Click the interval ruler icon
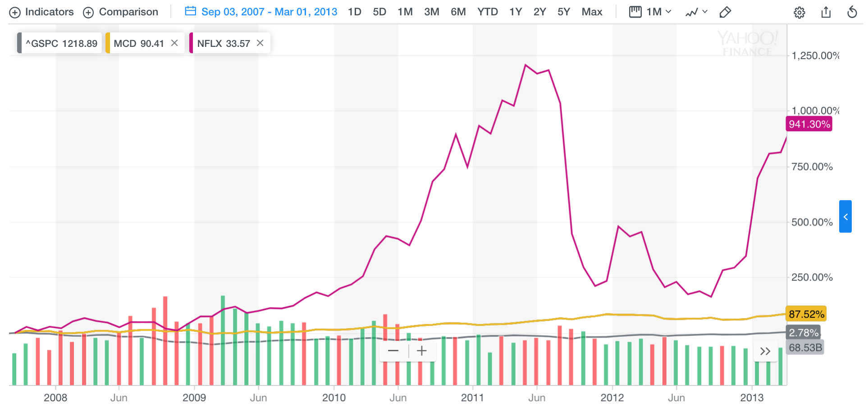868x413 pixels. [635, 12]
